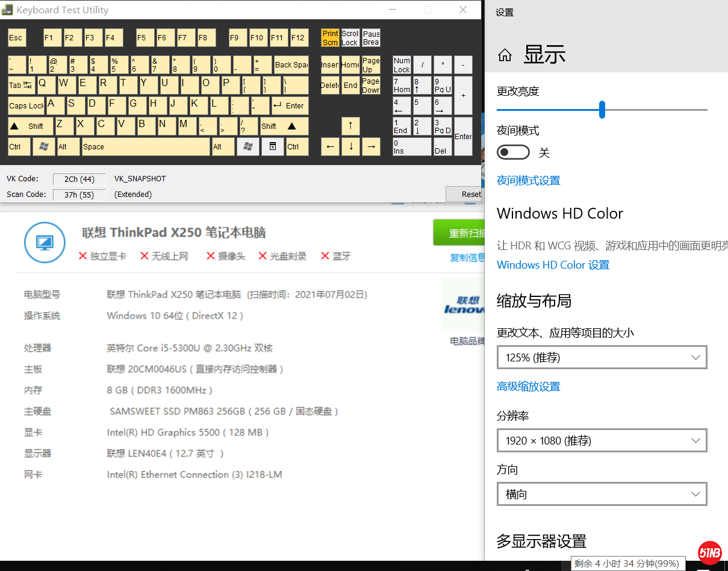Click the green 重新扫描 button

click(459, 232)
